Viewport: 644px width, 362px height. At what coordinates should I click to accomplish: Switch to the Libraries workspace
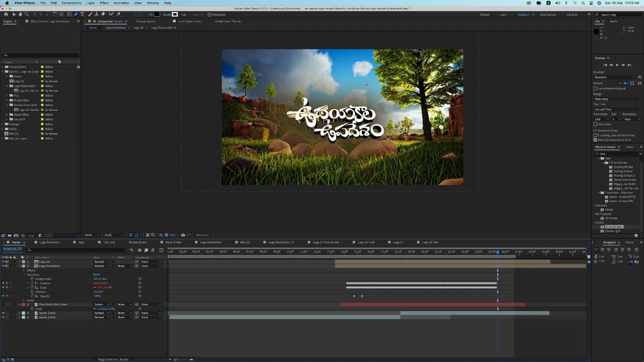(x=572, y=14)
